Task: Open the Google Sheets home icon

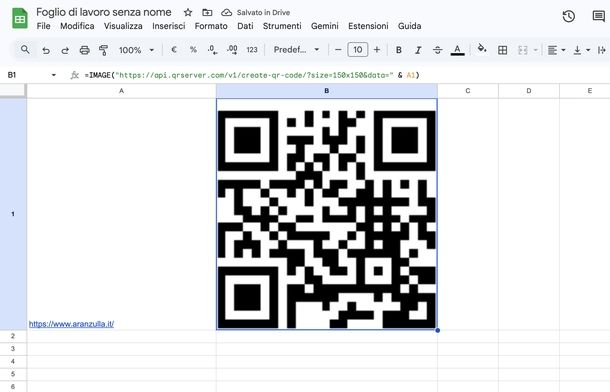Action: tap(20, 19)
